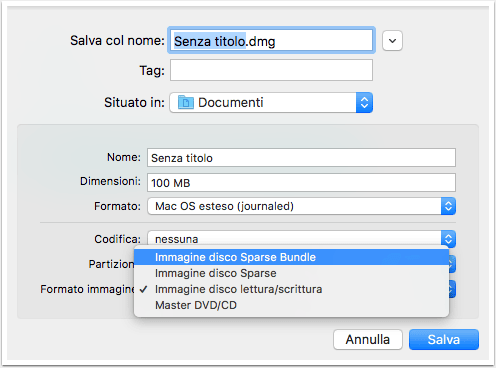Click the empty Tag field
This screenshot has height=368, width=496.
click(271, 70)
